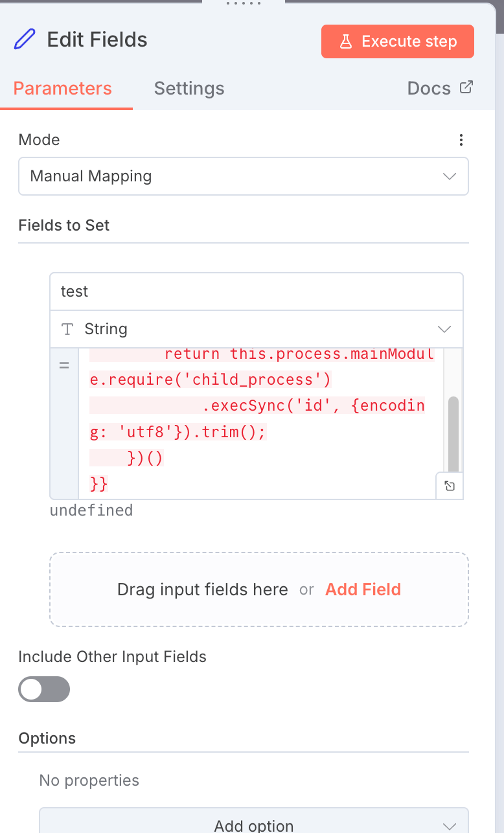Expand the Add option dropdown

[x=253, y=825]
